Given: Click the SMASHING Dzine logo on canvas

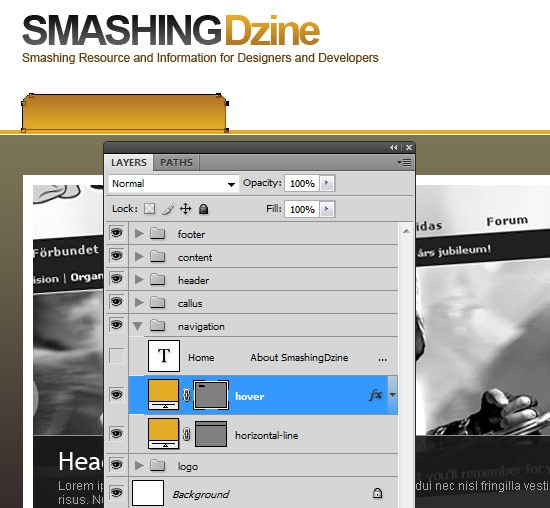Looking at the screenshot, I should [x=171, y=31].
